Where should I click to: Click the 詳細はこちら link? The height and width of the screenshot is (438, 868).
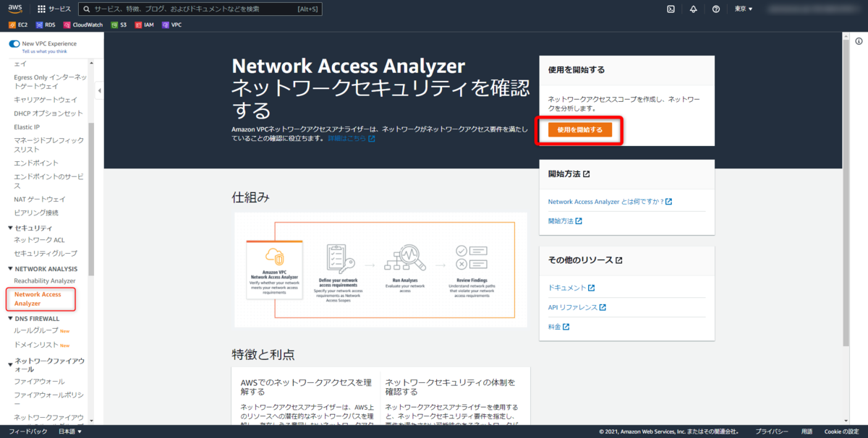pyautogui.click(x=352, y=138)
